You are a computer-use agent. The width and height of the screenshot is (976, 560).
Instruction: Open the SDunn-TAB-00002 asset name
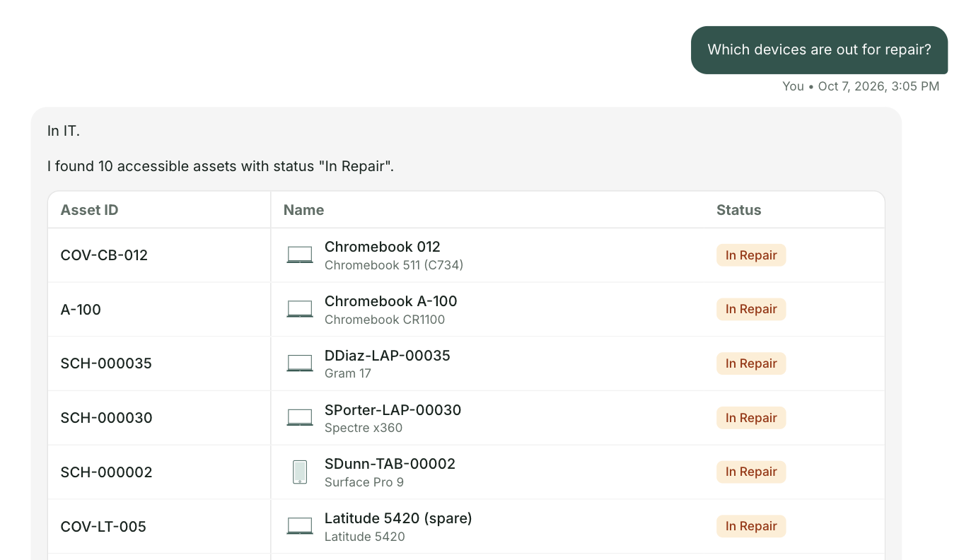point(390,464)
